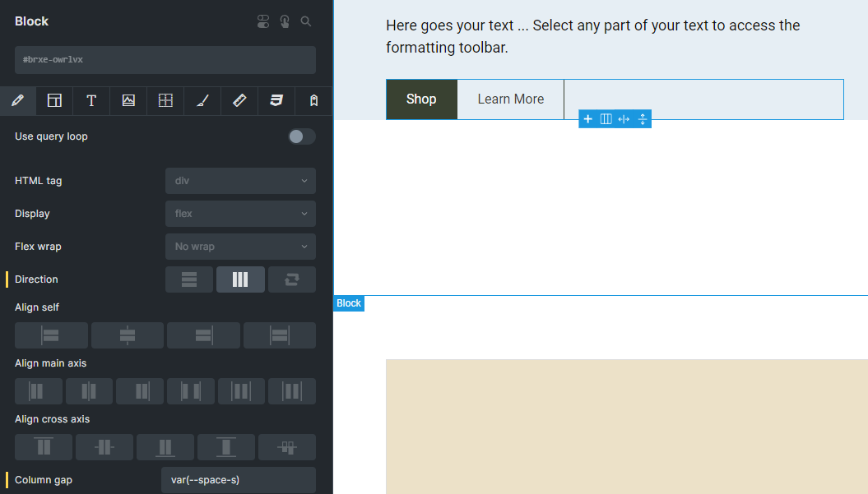The height and width of the screenshot is (494, 868).
Task: Set Align self to center
Action: [x=128, y=335]
